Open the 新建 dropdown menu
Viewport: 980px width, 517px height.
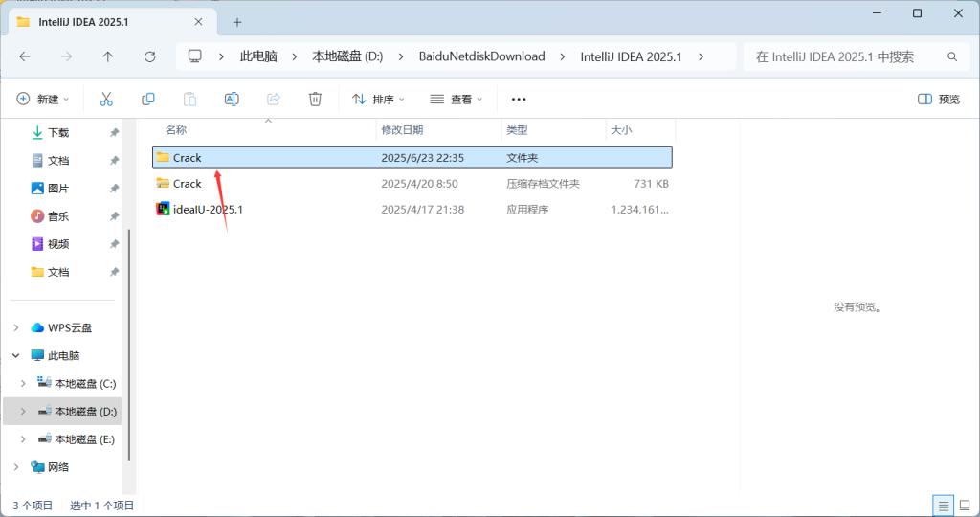tap(42, 99)
